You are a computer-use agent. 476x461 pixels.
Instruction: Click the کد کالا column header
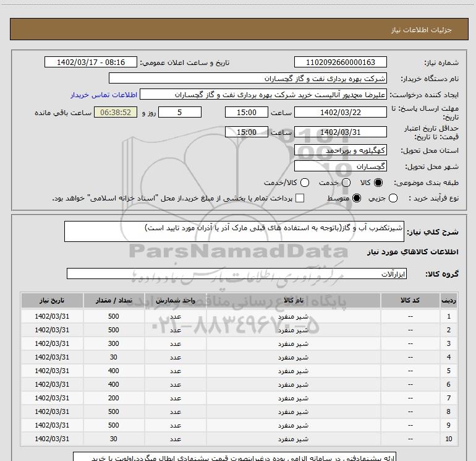(410, 301)
